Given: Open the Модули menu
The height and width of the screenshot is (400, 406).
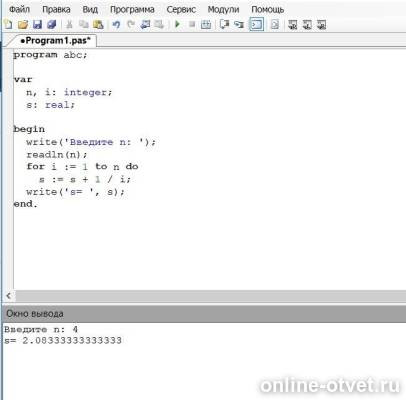Looking at the screenshot, I should [x=223, y=9].
